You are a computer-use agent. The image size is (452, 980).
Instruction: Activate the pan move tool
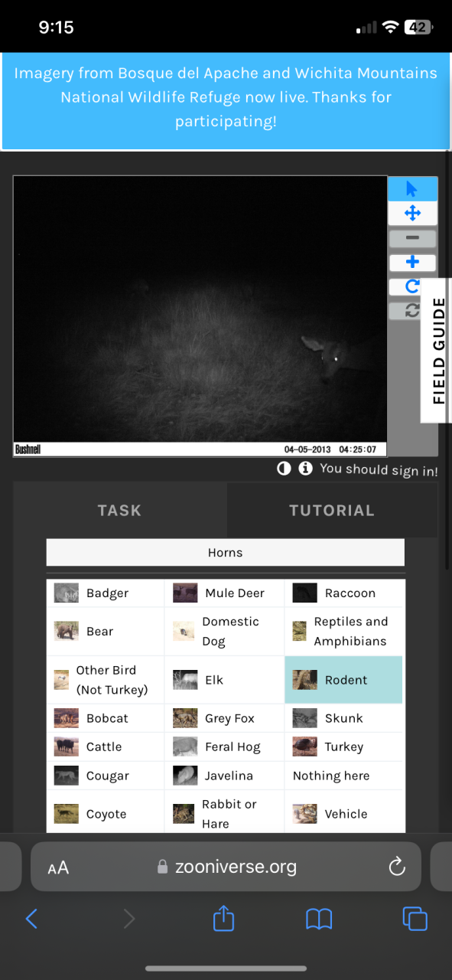pos(412,213)
